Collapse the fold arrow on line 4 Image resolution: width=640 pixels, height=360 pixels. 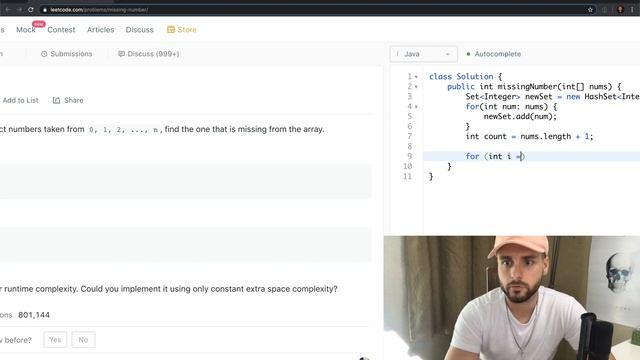point(416,107)
